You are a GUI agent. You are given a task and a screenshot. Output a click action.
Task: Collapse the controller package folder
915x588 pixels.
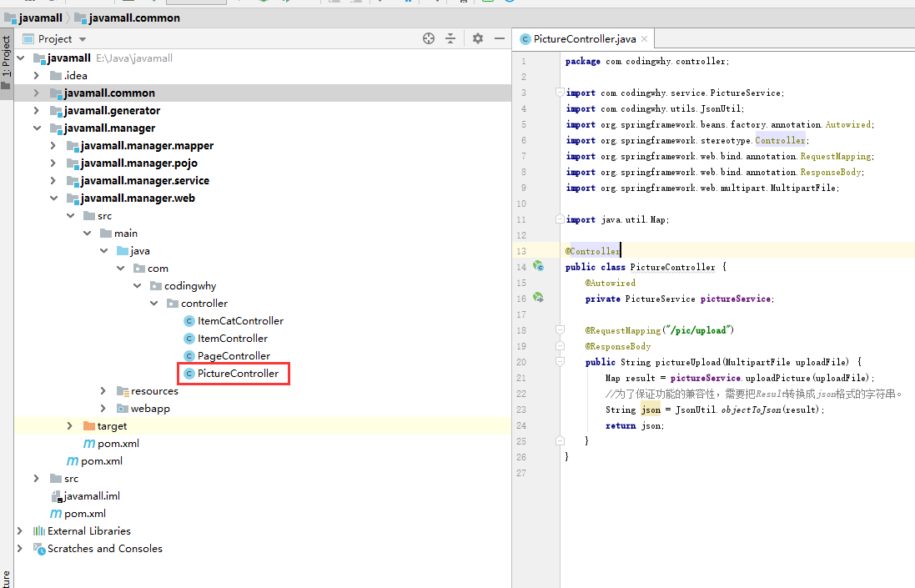tap(153, 304)
